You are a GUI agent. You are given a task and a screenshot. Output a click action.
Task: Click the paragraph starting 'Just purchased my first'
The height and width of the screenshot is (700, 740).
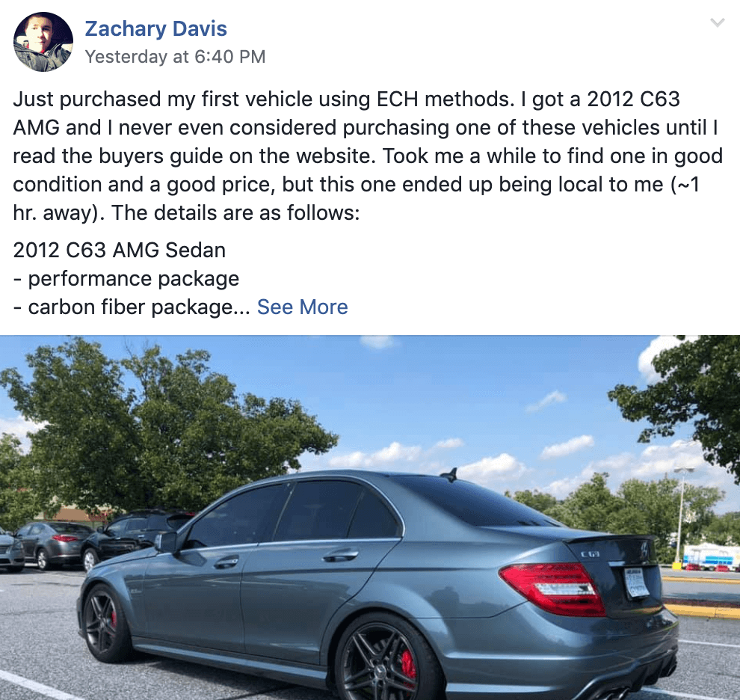[x=368, y=156]
